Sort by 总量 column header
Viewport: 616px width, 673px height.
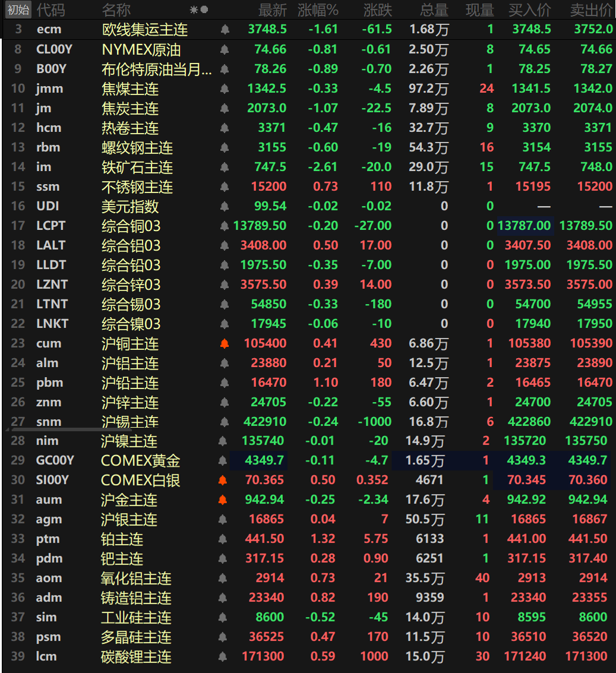434,10
